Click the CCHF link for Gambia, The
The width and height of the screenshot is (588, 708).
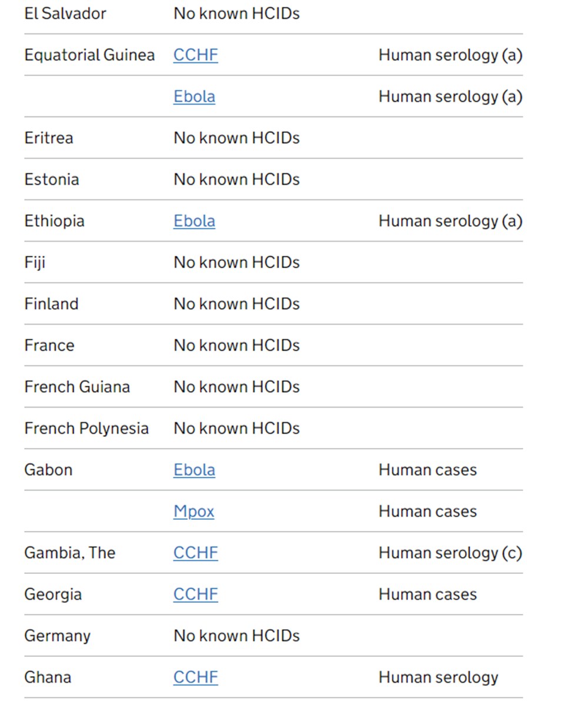195,553
